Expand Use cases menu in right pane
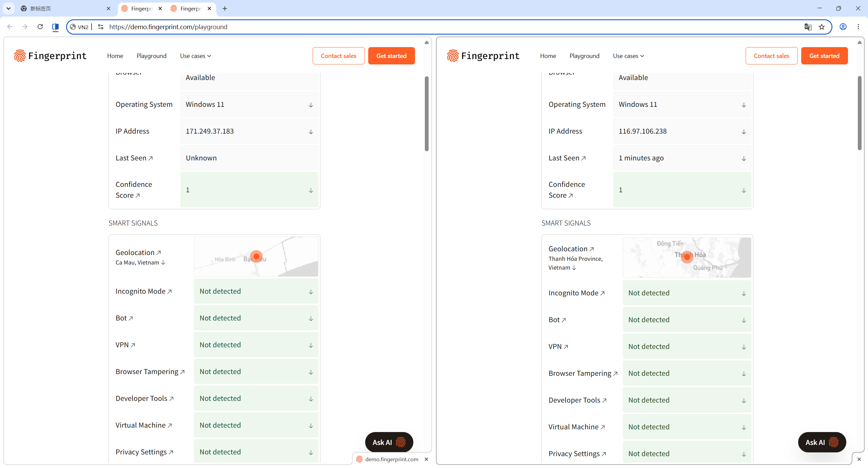Screen dimensions: 868x468 [629, 56]
